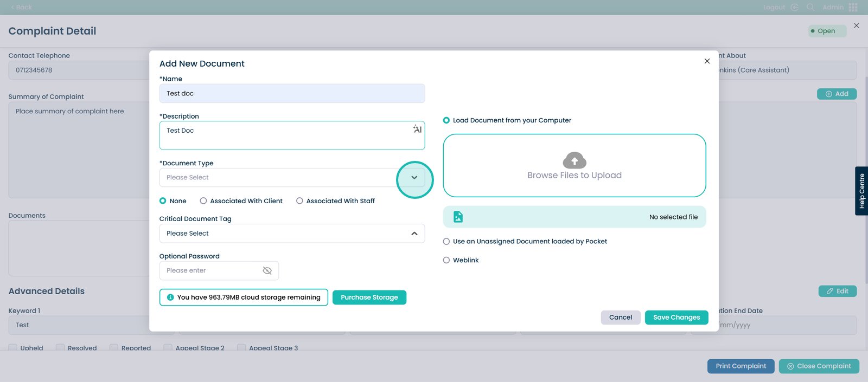Choose Weblink as document source
This screenshot has height=382, width=868.
point(446,260)
